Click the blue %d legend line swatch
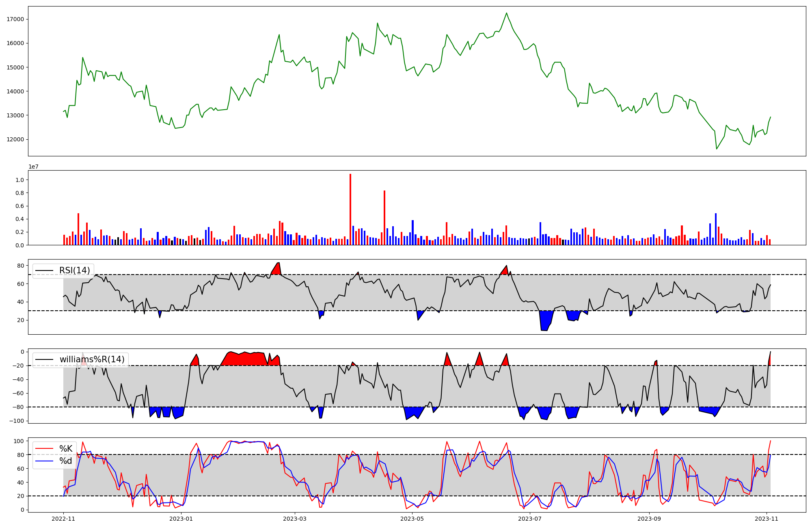The height and width of the screenshot is (528, 812). coord(44,461)
